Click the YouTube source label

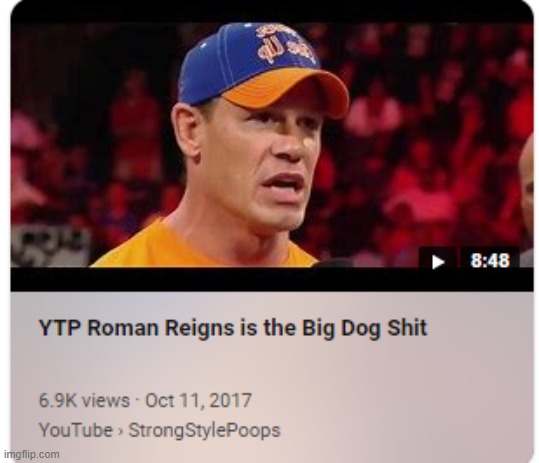[x=76, y=430]
